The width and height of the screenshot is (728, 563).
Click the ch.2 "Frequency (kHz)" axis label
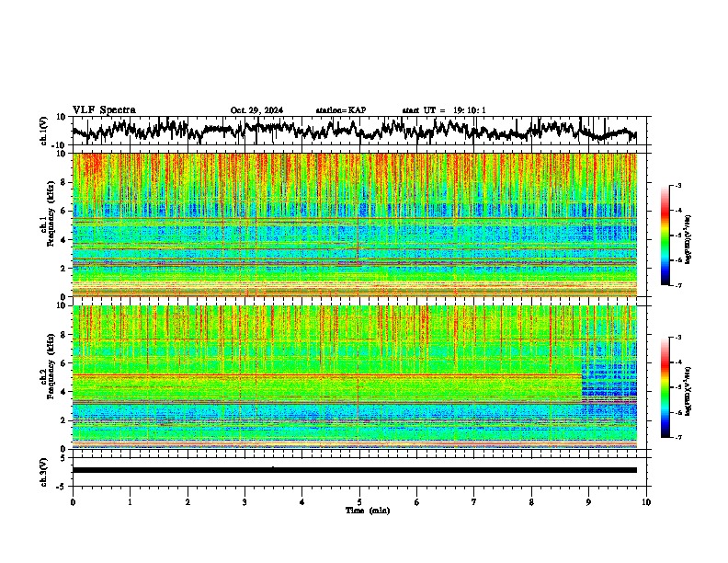coord(51,366)
